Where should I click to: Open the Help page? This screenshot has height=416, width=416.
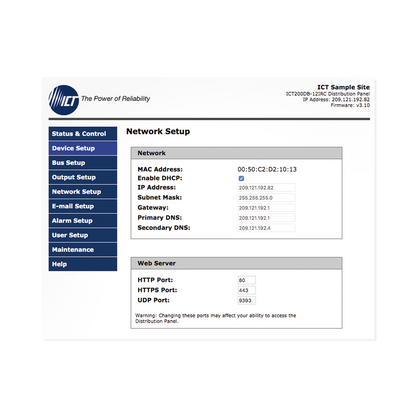point(83,264)
